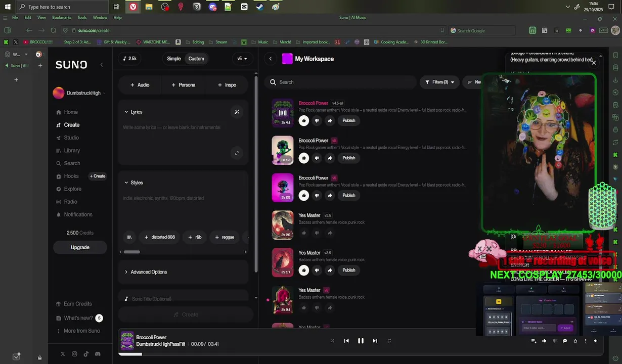Click in the workspace Search field
The width and height of the screenshot is (622, 364).
(x=341, y=82)
